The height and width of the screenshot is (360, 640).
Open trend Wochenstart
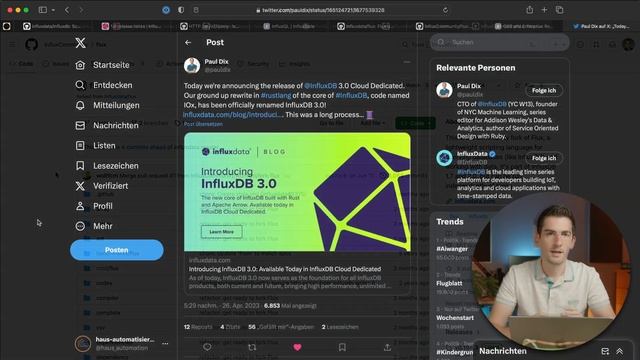tap(455, 318)
